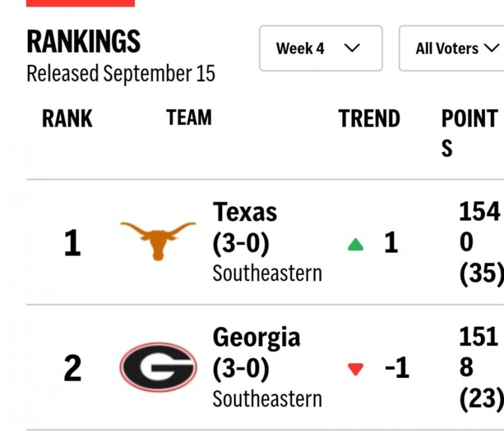
Task: Click the Texas Longhorns logo
Action: coord(158,239)
